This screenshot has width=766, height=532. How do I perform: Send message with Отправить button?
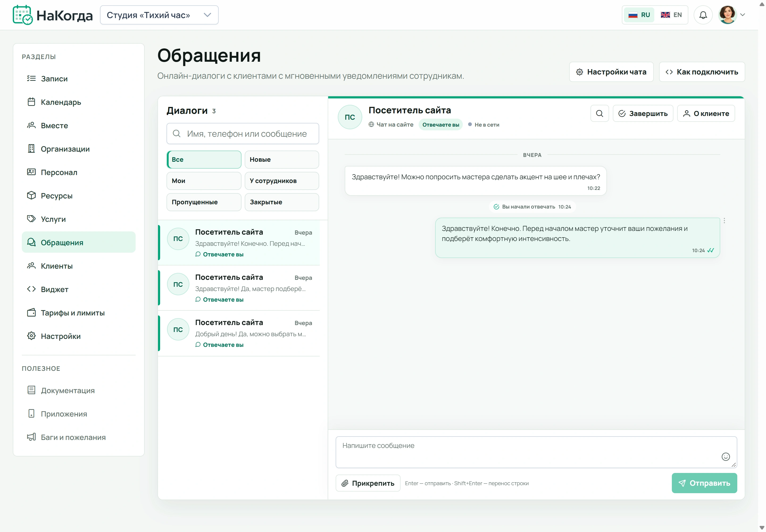pyautogui.click(x=704, y=483)
